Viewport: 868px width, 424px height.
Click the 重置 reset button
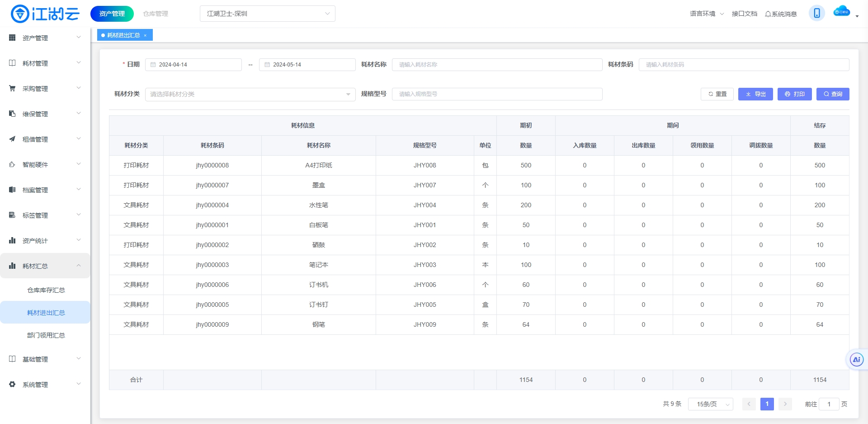(x=717, y=94)
